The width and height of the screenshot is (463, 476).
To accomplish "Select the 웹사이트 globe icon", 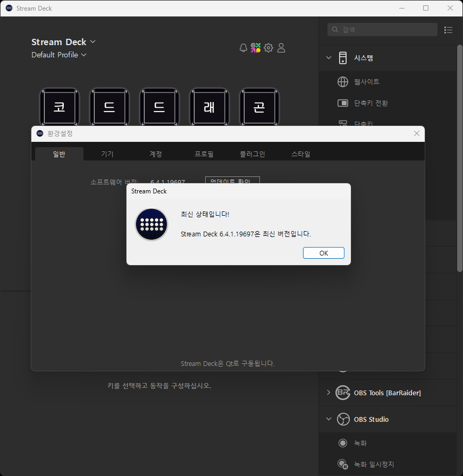I will 343,82.
